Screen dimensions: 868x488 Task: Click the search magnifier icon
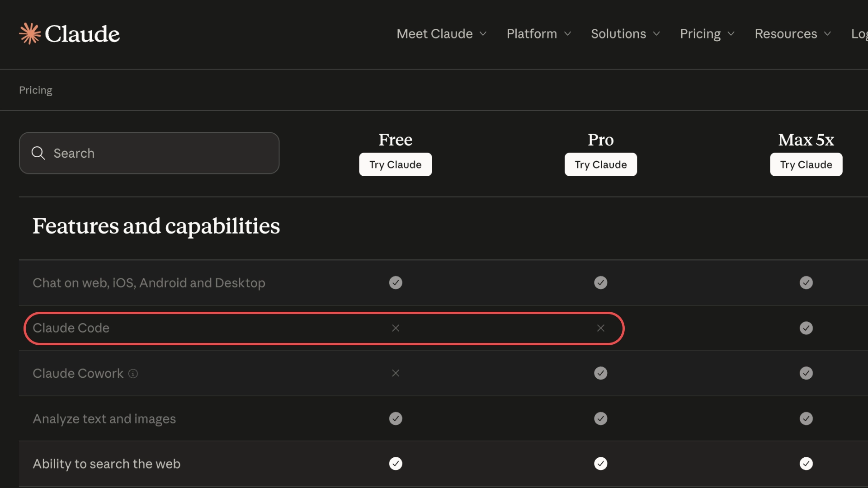point(38,153)
